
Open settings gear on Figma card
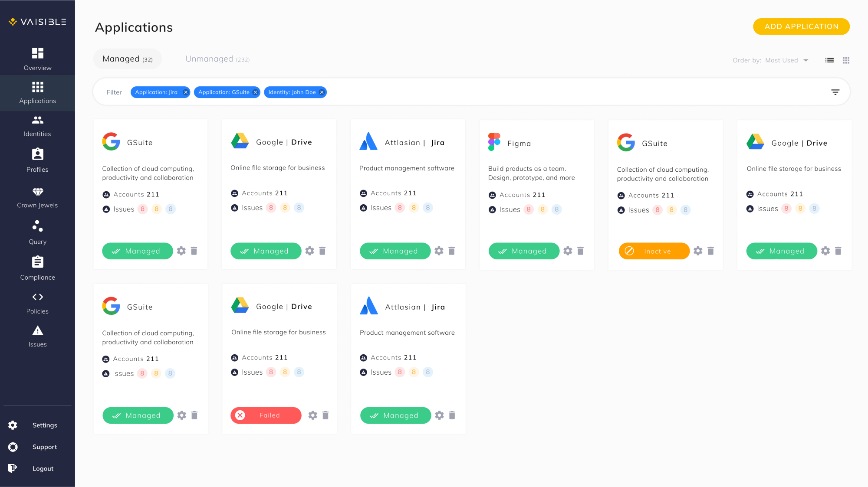click(568, 251)
